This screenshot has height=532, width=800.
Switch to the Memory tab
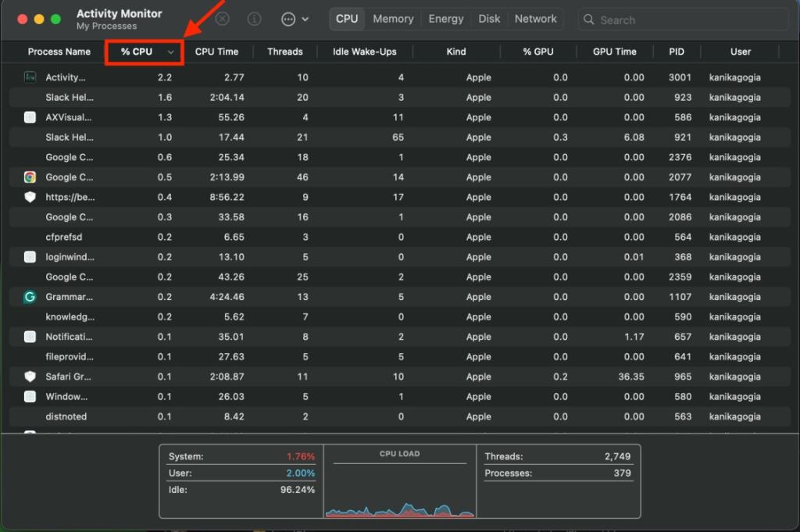(393, 19)
